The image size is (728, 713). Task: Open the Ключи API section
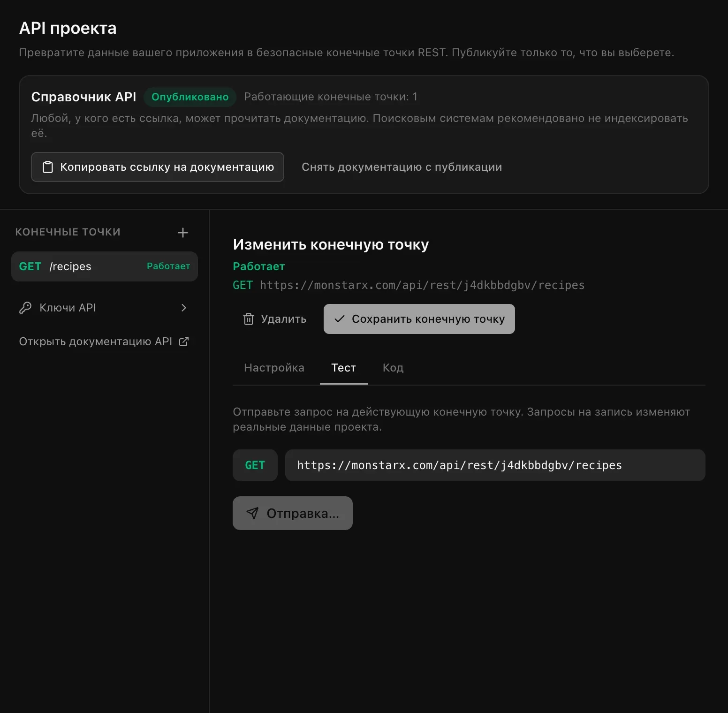[x=105, y=308]
